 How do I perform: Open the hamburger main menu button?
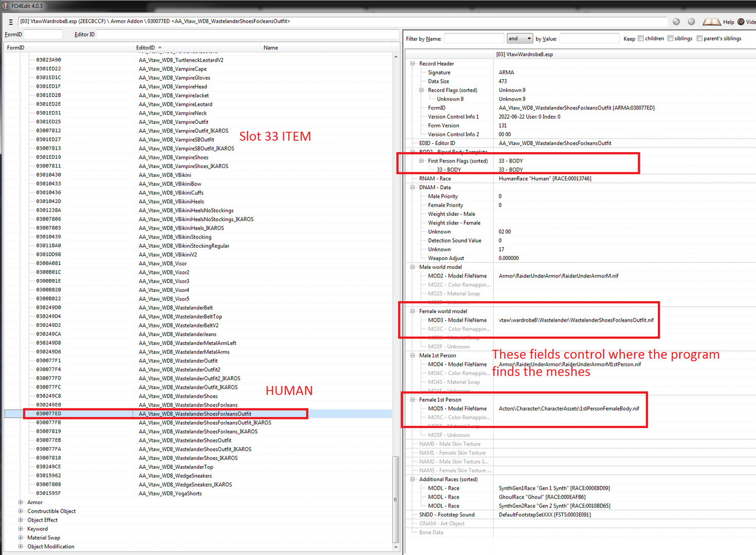point(10,22)
